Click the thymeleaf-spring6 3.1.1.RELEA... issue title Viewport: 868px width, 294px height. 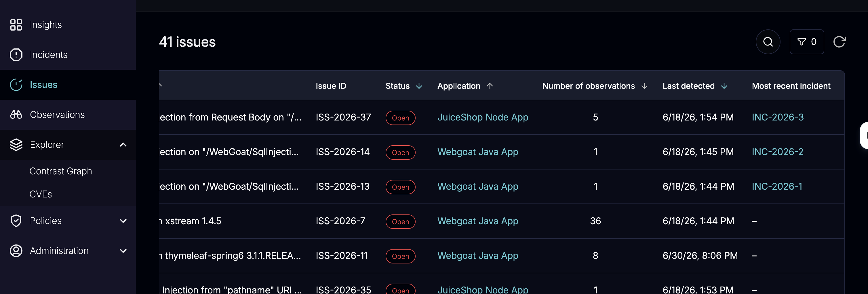tap(230, 255)
